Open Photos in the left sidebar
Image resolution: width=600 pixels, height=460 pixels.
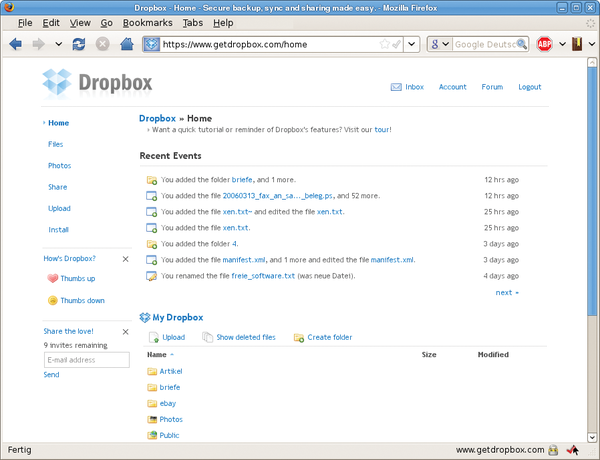coord(59,166)
